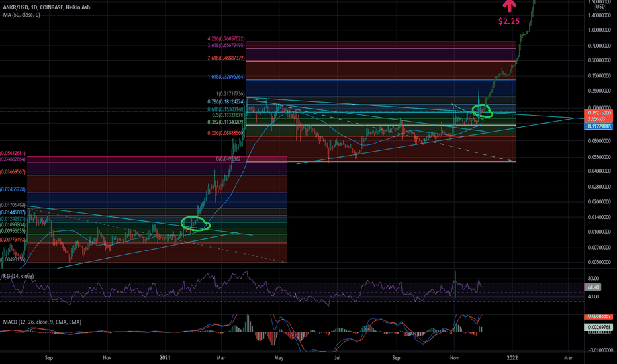Click the 0.5(0.13321678) Fibonacci level label
The image size is (617, 364).
(x=228, y=115)
